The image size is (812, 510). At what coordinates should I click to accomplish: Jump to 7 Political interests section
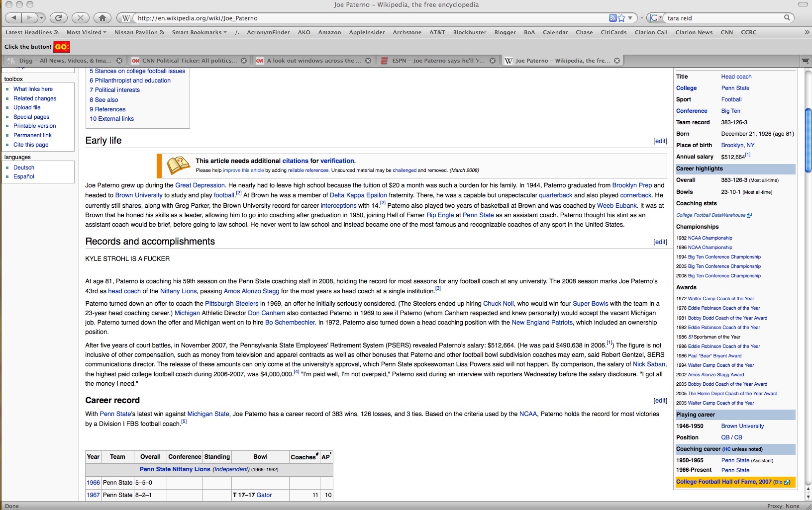[x=115, y=90]
